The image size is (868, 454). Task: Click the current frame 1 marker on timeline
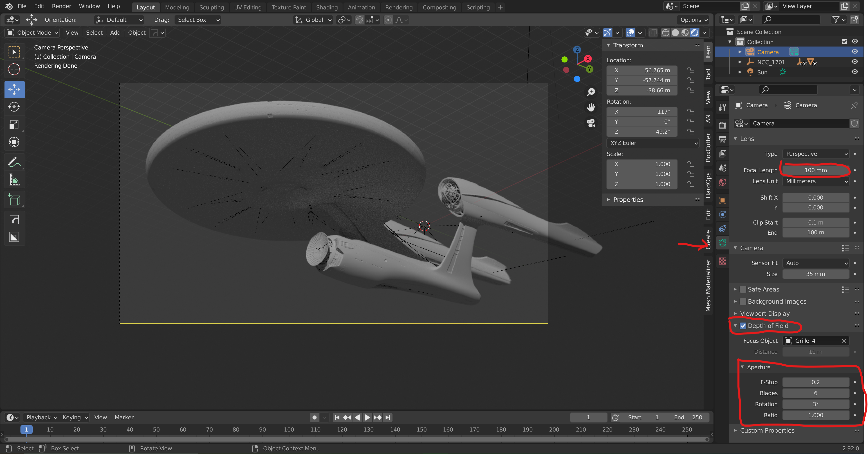point(26,430)
